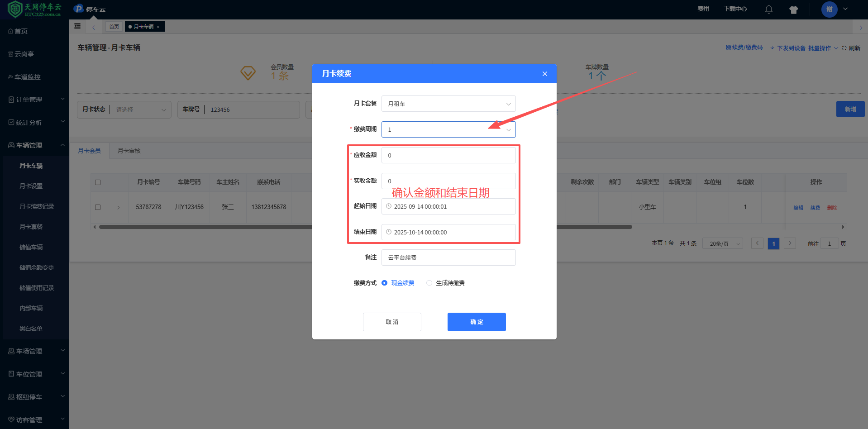Open the 缴费周期 dropdown
The height and width of the screenshot is (429, 868).
tap(448, 129)
